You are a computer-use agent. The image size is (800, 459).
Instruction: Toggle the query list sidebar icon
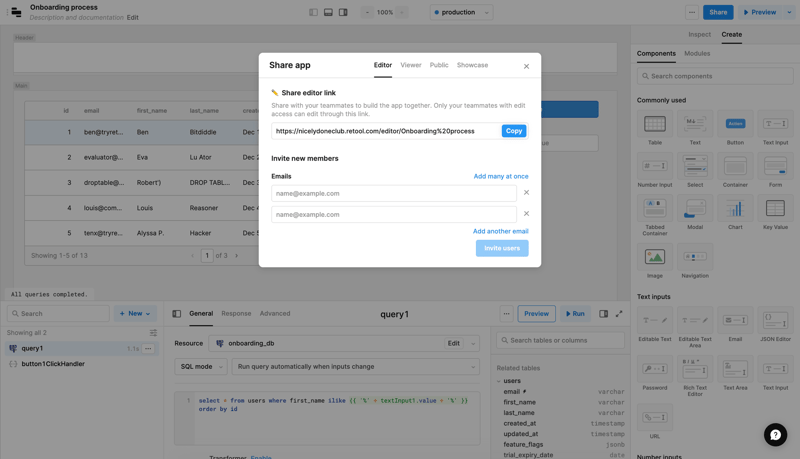[x=177, y=314]
